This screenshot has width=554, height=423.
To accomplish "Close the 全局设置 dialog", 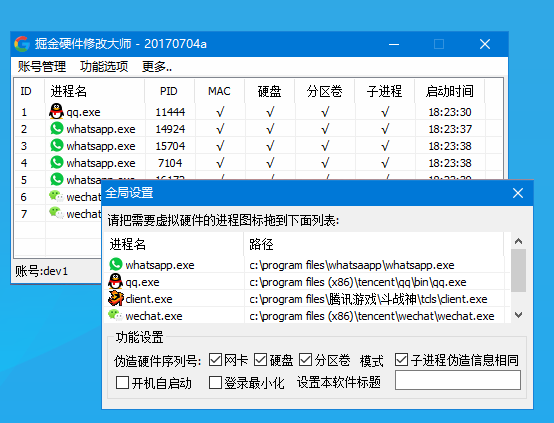I will pyautogui.click(x=518, y=193).
